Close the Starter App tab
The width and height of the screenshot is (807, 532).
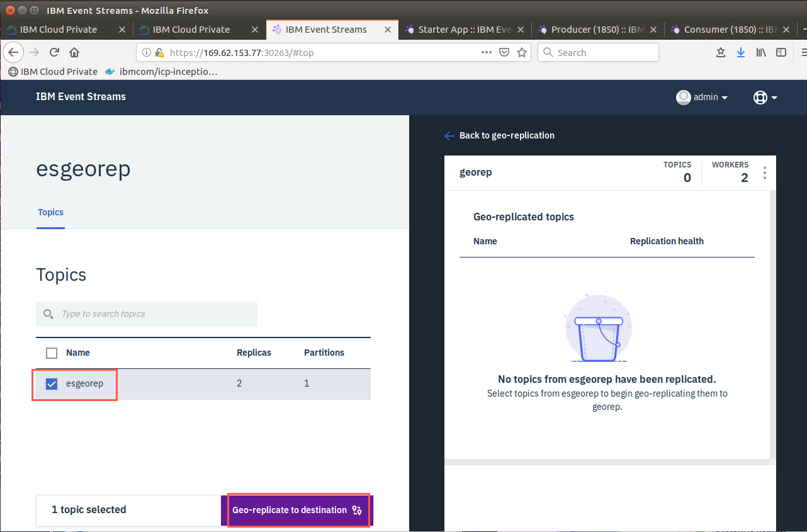pyautogui.click(x=521, y=30)
